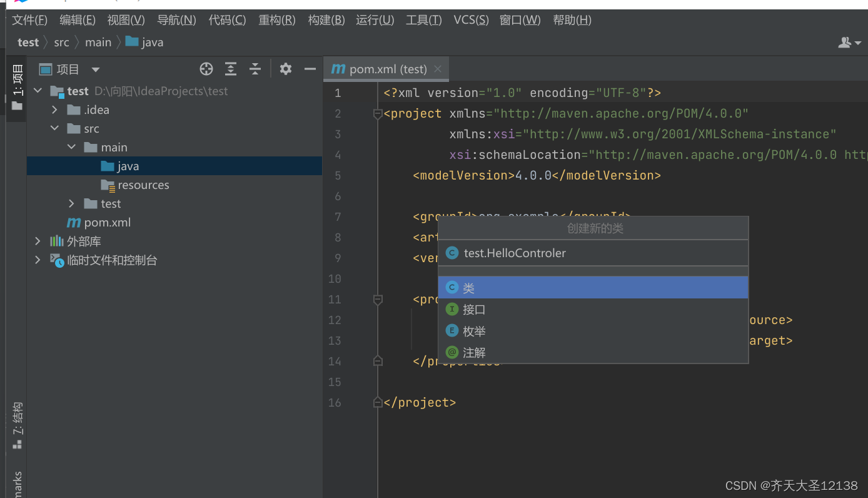The width and height of the screenshot is (868, 498).
Task: Select the .idea folder row
Action: coord(174,109)
